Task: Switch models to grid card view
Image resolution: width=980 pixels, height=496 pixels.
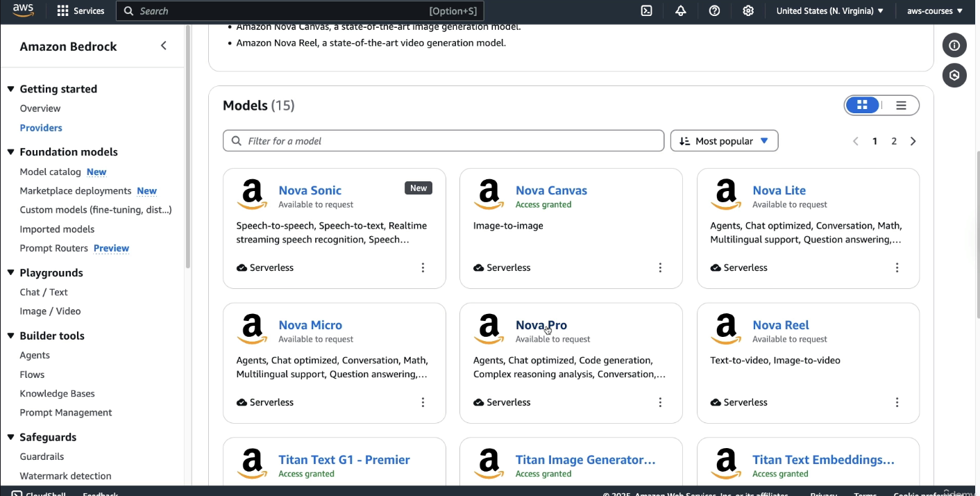Action: pyautogui.click(x=863, y=105)
